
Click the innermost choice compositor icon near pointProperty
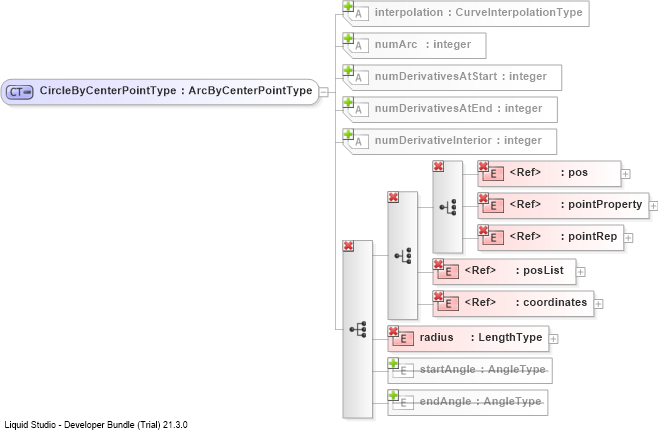448,207
